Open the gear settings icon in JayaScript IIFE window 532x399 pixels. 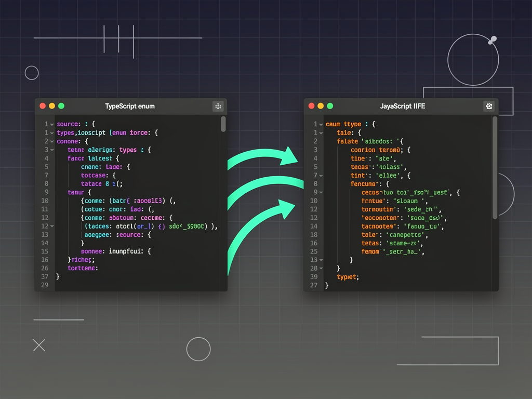(x=488, y=106)
